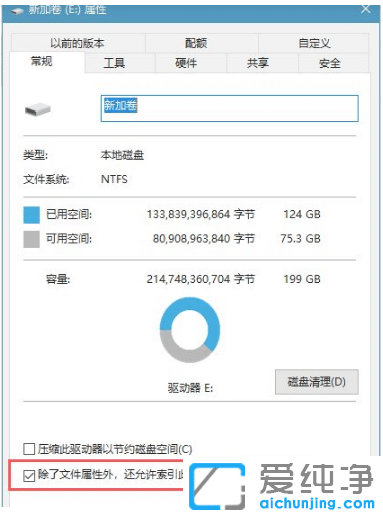The image size is (383, 516).
Task: Click the NTFS file system value
Action: click(114, 179)
